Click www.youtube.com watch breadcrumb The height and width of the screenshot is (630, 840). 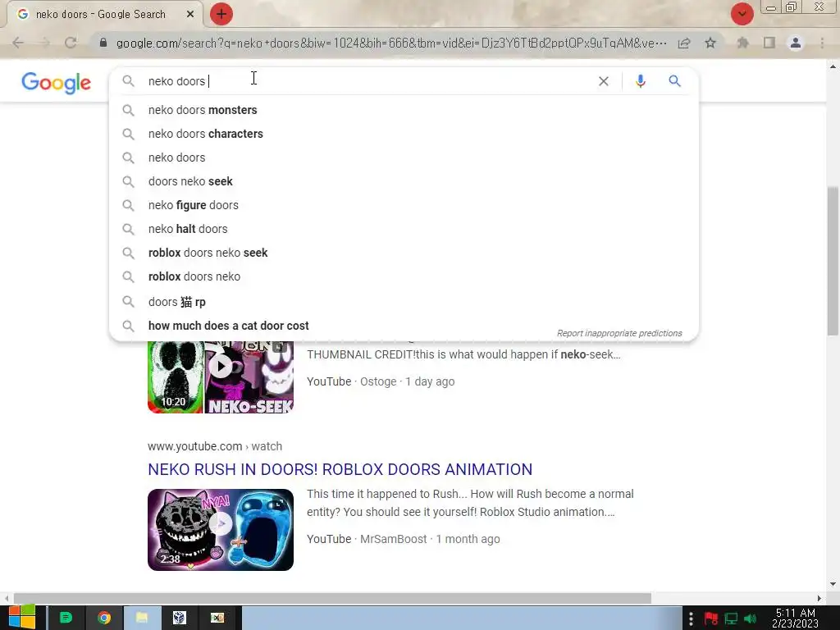215,446
